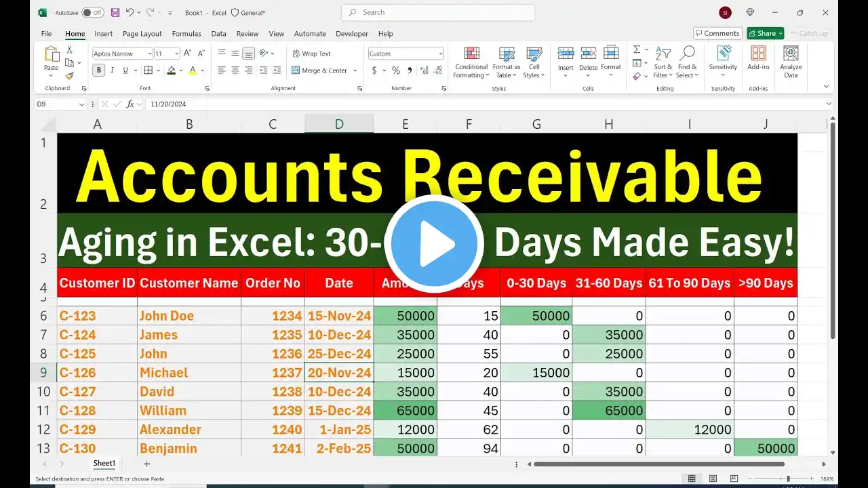The width and height of the screenshot is (868, 488).
Task: Switch to the Page Layout tab
Action: coord(142,34)
